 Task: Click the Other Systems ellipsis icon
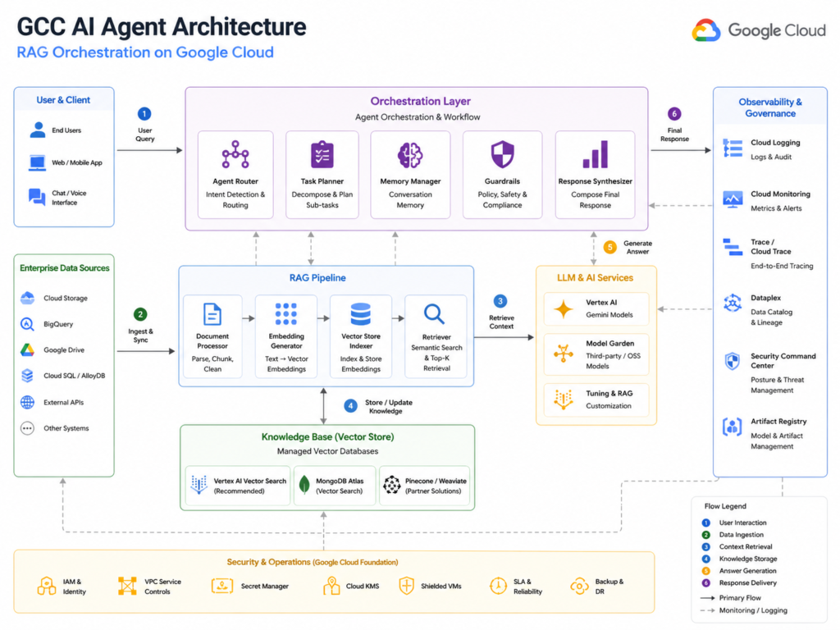pyautogui.click(x=27, y=428)
